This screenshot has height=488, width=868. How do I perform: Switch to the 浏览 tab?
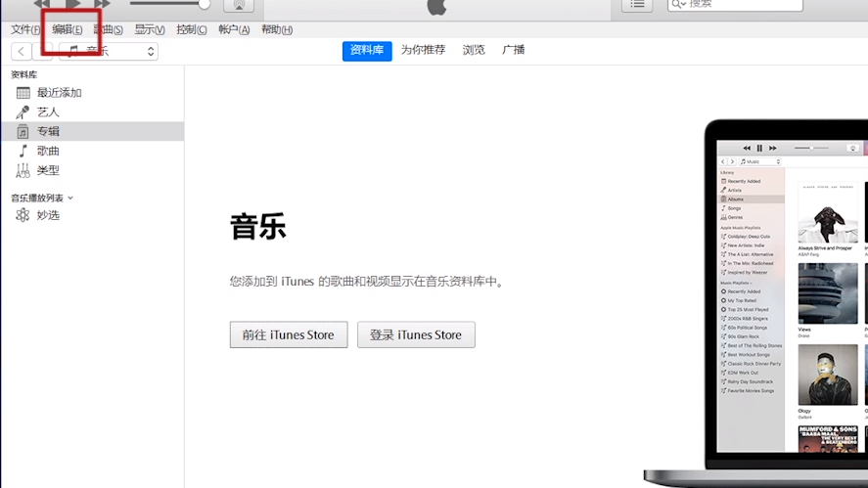(474, 50)
